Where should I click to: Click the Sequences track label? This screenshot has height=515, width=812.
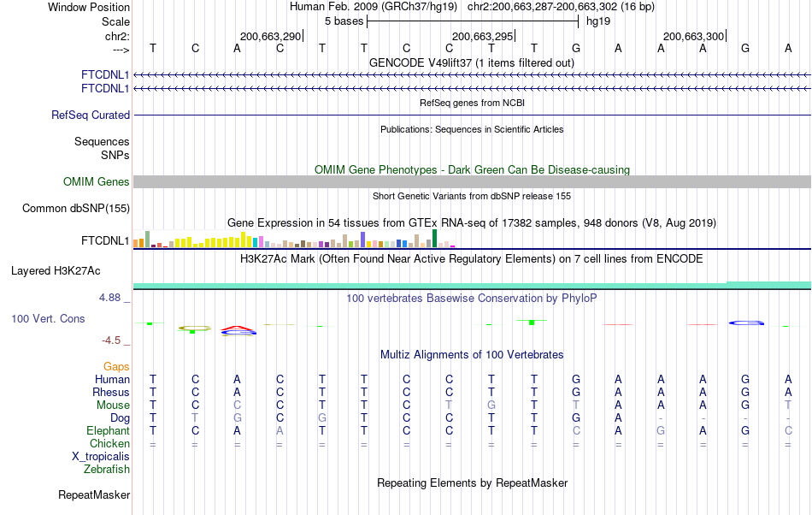(102, 141)
